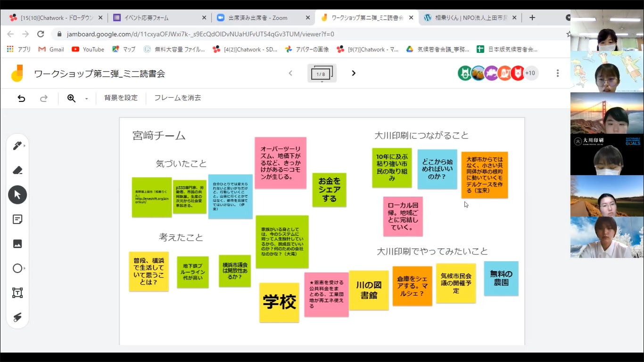Pick the Laser pointer tool
The height and width of the screenshot is (362, 644).
coord(17,317)
